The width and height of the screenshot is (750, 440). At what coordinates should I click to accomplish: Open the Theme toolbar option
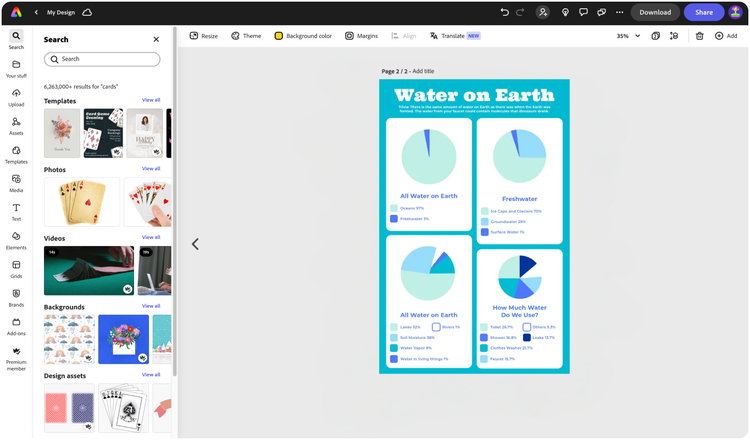246,36
